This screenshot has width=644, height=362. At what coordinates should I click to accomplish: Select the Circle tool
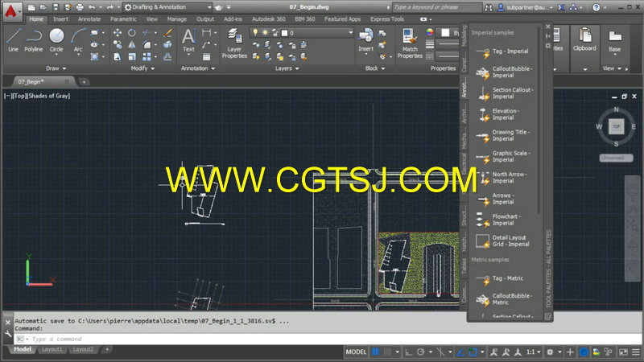(56, 39)
